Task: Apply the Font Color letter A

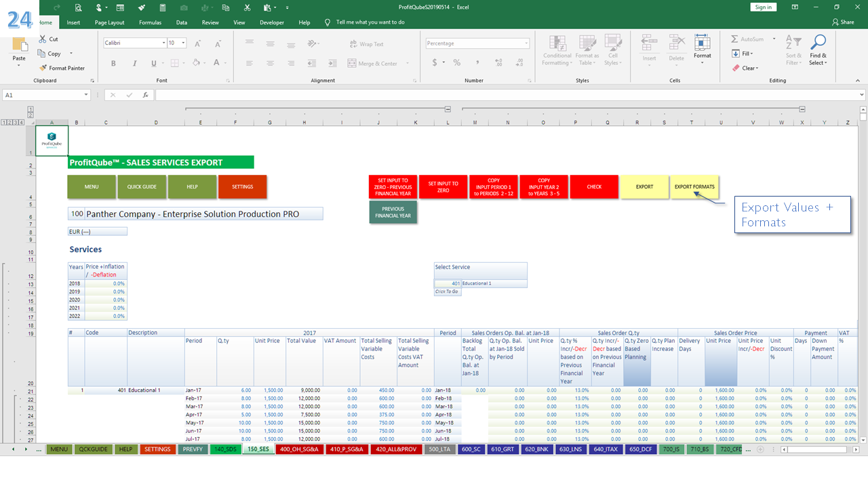Action: coord(217,63)
